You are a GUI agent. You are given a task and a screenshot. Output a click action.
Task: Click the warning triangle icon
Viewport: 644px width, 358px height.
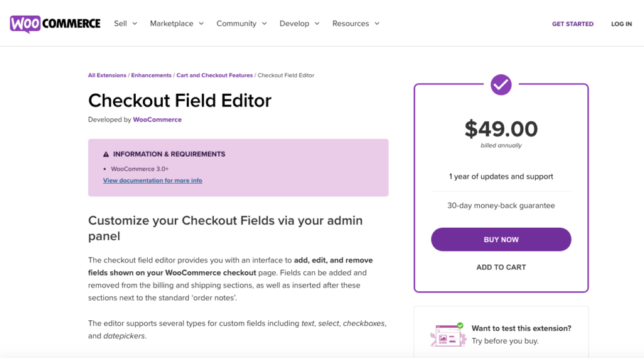[106, 154]
